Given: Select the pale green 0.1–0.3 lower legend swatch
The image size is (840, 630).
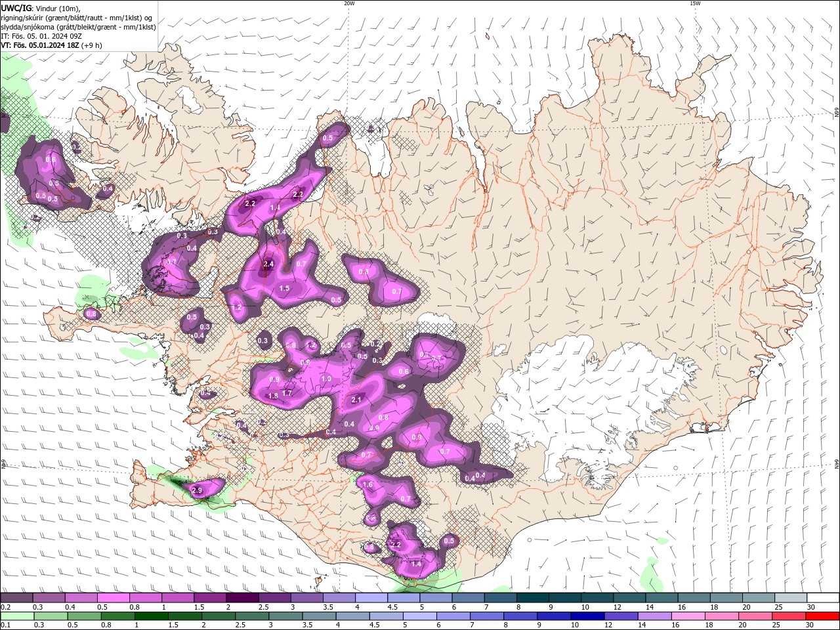Looking at the screenshot, I should [17, 616].
